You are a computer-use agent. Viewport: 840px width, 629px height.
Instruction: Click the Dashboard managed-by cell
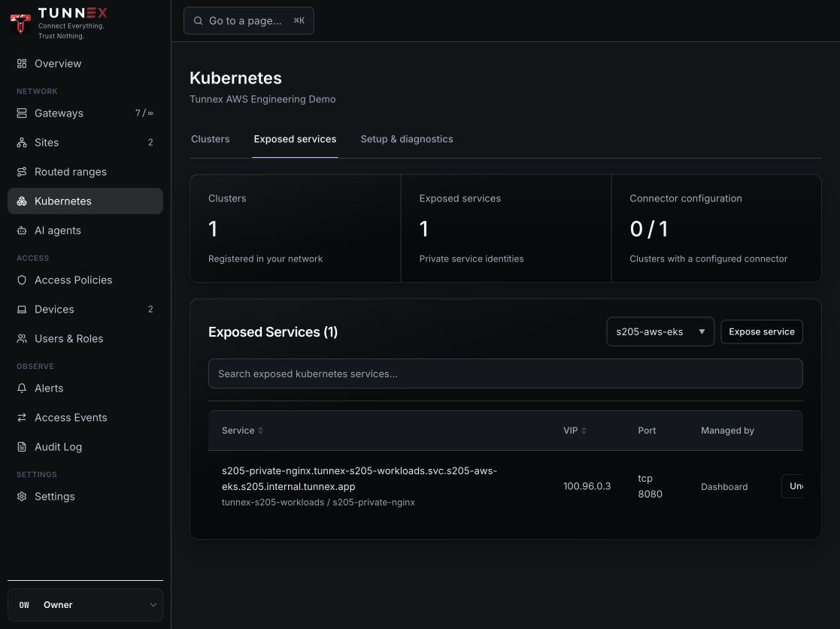pos(723,487)
